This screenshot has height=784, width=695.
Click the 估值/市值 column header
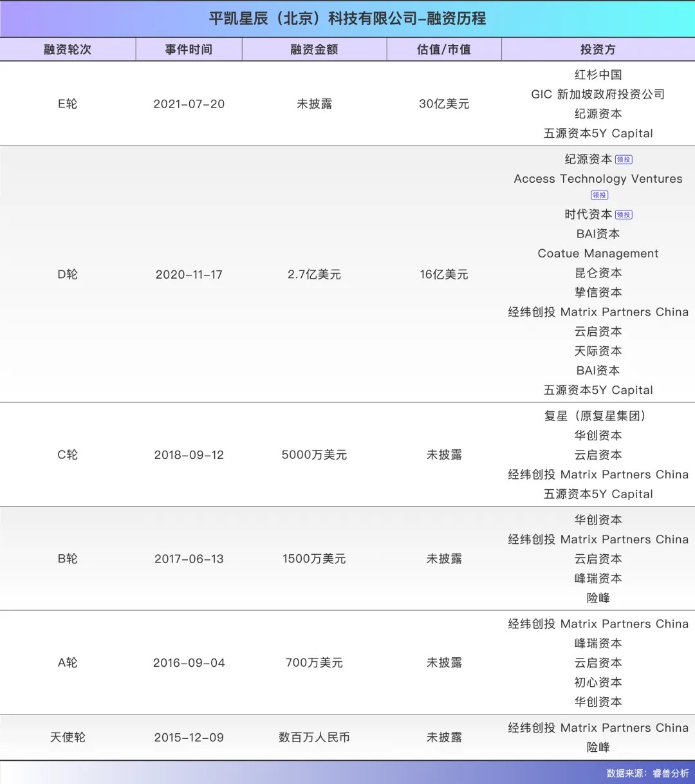click(x=444, y=50)
